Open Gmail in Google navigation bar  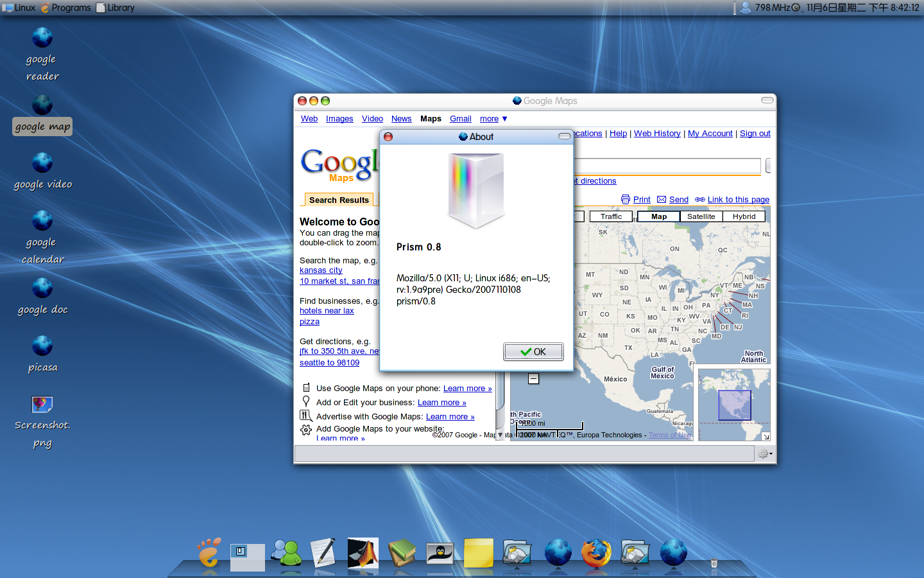pos(461,119)
